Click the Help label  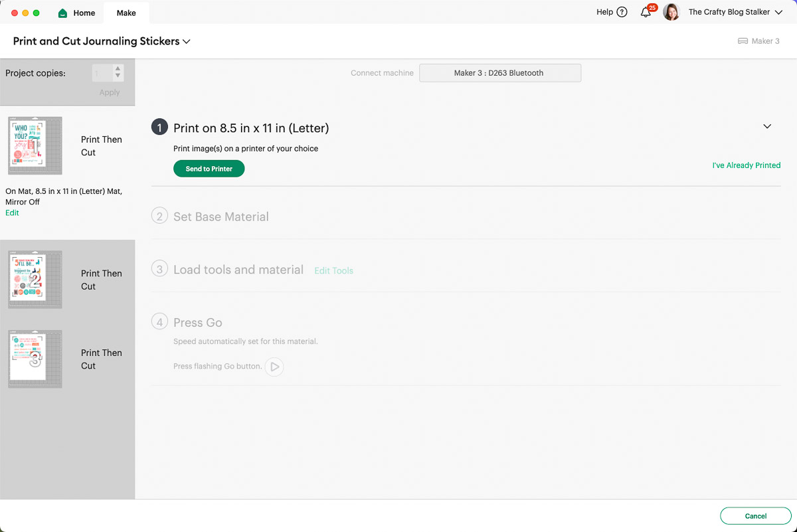coord(604,12)
